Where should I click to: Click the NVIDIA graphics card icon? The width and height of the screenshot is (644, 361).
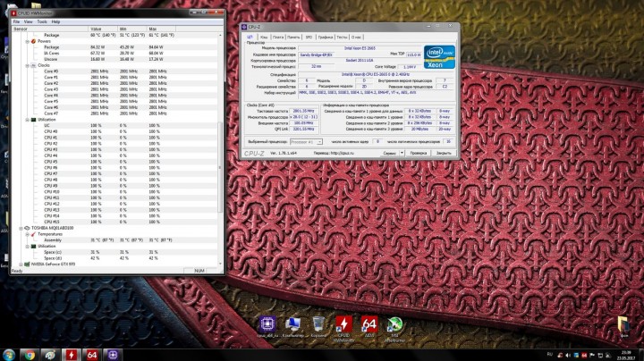[x=27, y=264]
